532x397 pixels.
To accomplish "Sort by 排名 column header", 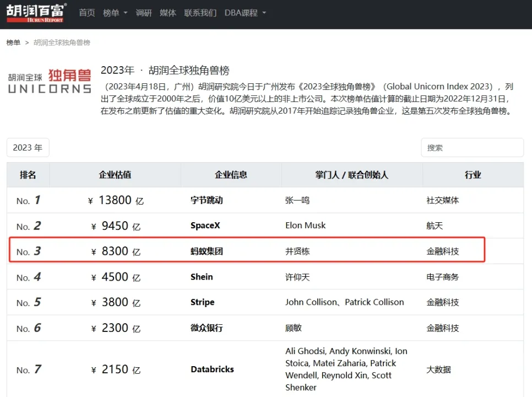I will pyautogui.click(x=28, y=175).
